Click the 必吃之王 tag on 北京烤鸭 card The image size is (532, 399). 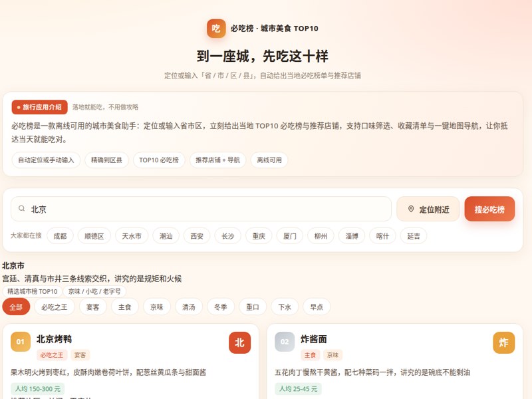point(52,355)
